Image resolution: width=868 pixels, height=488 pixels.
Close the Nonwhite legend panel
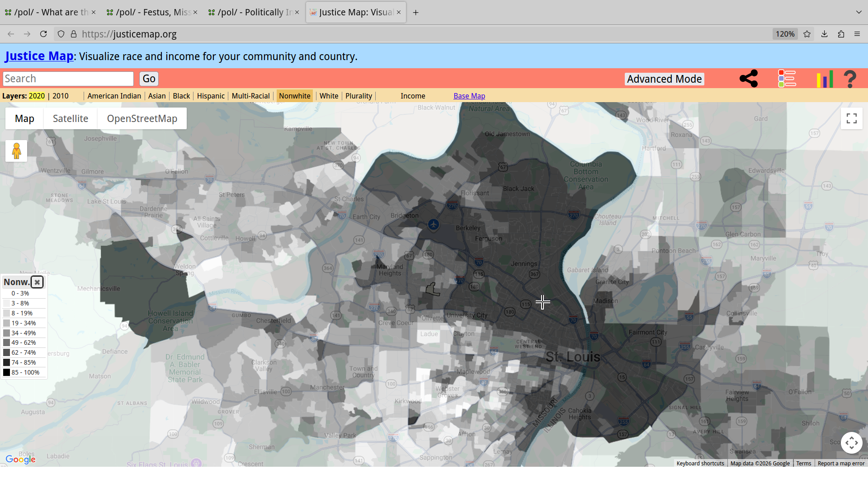tap(37, 282)
